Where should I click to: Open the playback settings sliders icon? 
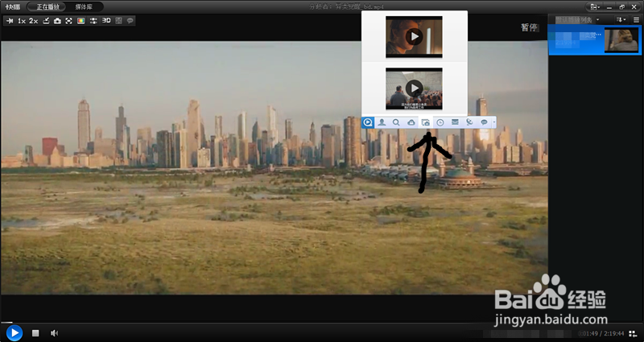[x=93, y=21]
